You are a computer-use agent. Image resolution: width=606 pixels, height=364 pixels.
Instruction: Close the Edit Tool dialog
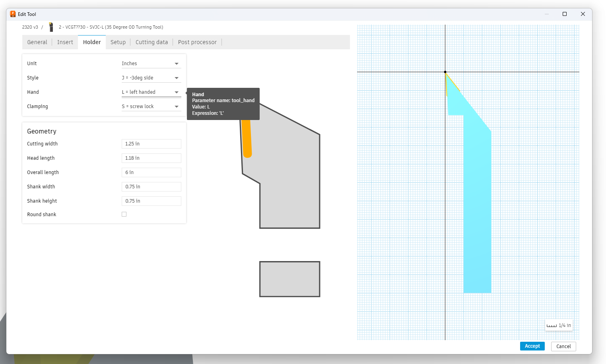(583, 14)
